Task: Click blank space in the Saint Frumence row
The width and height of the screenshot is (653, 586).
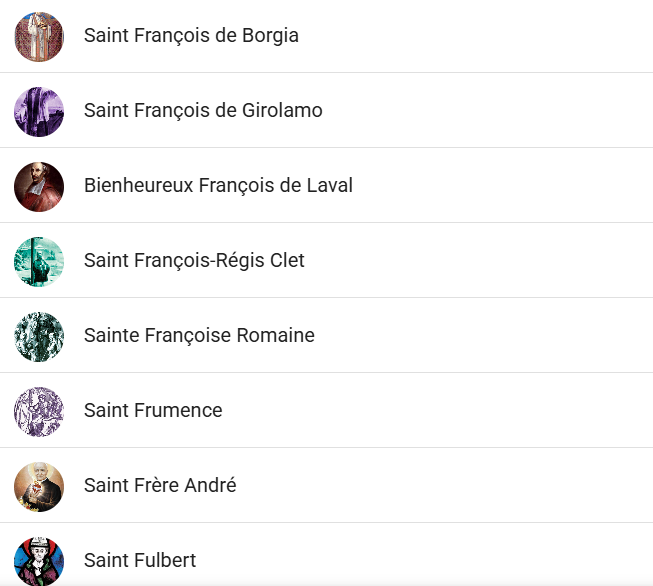Action: point(450,411)
